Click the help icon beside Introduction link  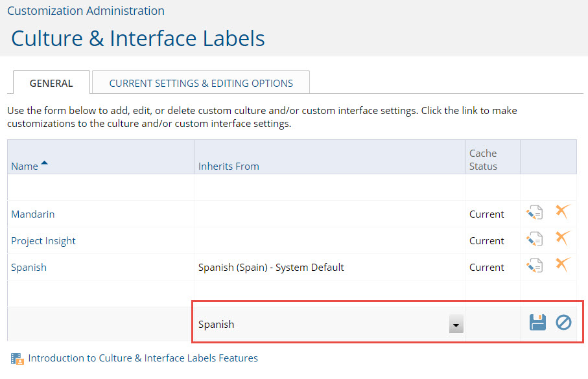pos(18,359)
